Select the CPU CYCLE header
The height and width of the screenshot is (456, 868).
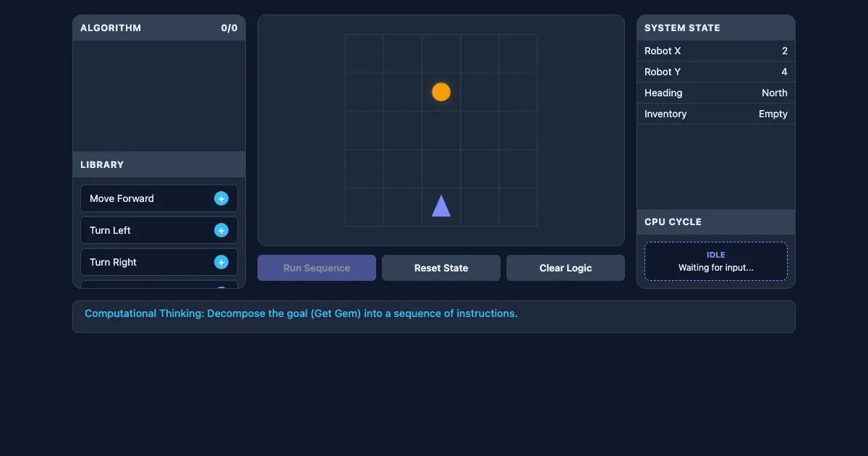716,221
